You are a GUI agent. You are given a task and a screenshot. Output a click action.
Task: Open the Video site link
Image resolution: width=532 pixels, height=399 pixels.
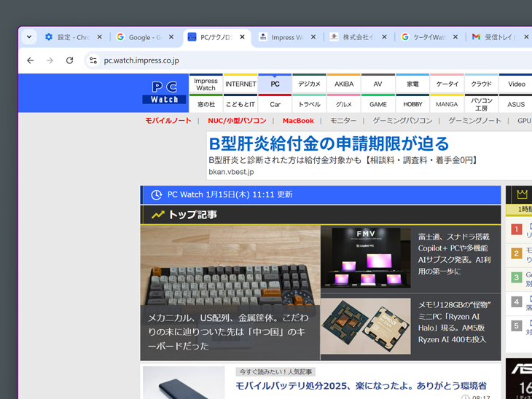pyautogui.click(x=516, y=84)
